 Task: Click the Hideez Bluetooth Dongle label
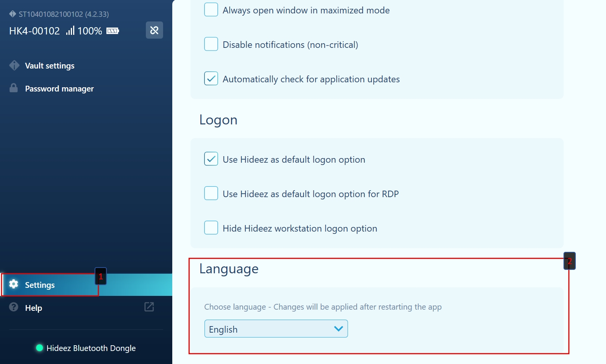coord(91,348)
